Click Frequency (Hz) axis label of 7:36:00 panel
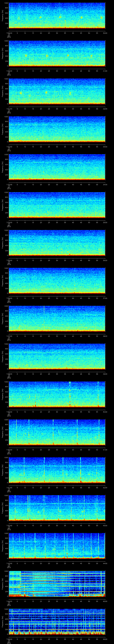This screenshot has width=114, height=644. [x=3, y=281]
